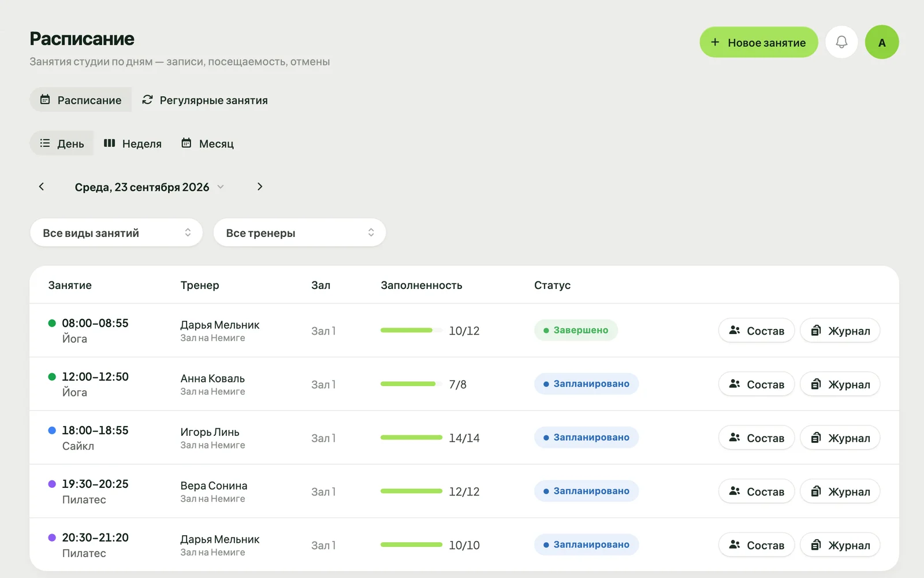Click the occupancy value 14/14
Screen dimensions: 924x578
[x=464, y=438]
